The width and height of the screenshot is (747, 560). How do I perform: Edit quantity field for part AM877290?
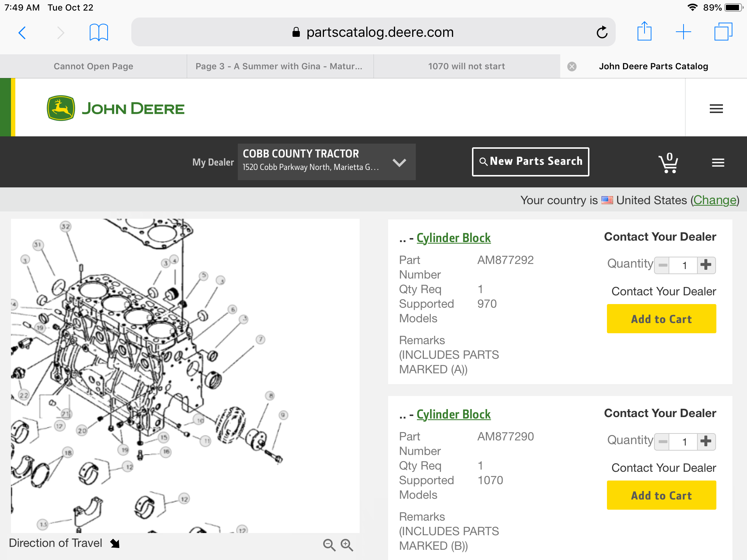tap(684, 442)
